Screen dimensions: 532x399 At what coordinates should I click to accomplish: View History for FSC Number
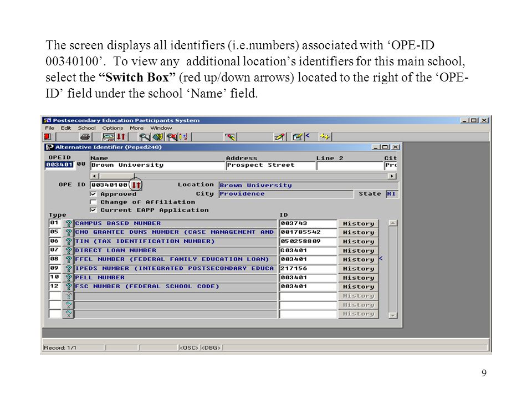pos(359,287)
